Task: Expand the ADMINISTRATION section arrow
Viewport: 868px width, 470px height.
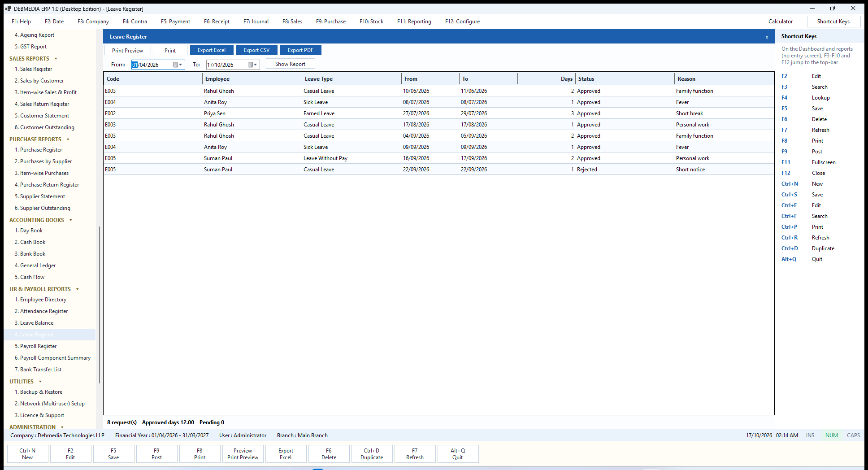Action: coord(62,427)
